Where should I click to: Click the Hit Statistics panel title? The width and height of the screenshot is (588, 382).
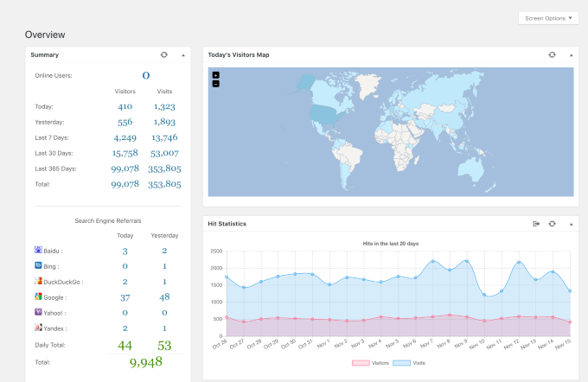(x=227, y=224)
